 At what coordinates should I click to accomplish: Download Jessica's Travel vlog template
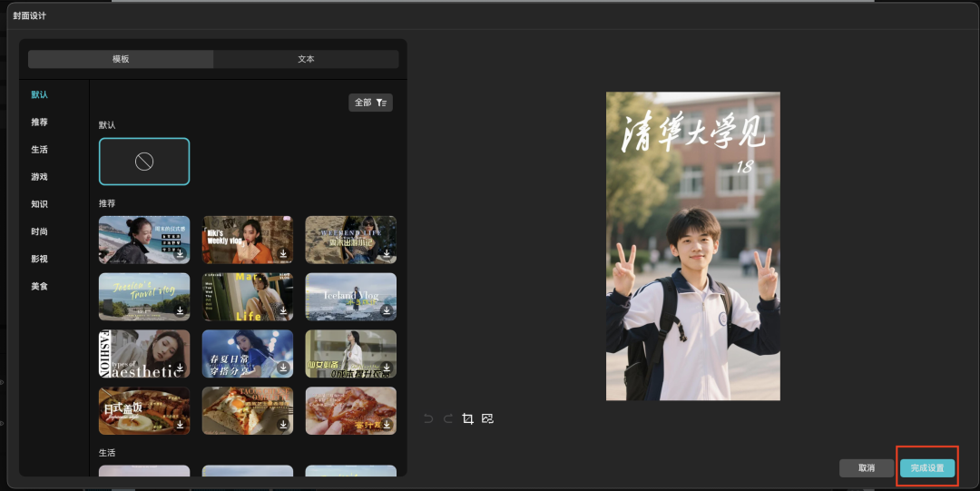[x=180, y=310]
